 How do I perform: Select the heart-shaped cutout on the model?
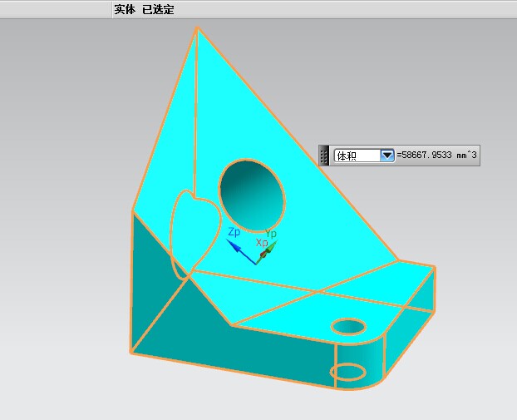188,232
